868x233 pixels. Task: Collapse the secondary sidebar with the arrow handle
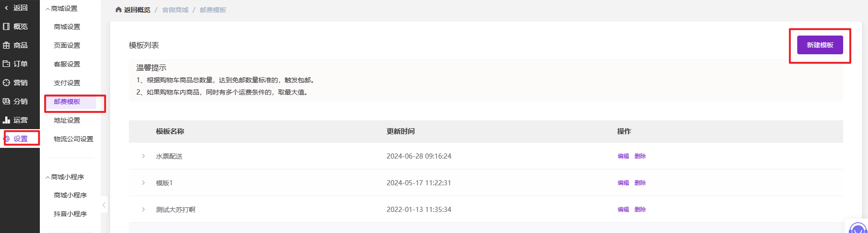point(104,204)
